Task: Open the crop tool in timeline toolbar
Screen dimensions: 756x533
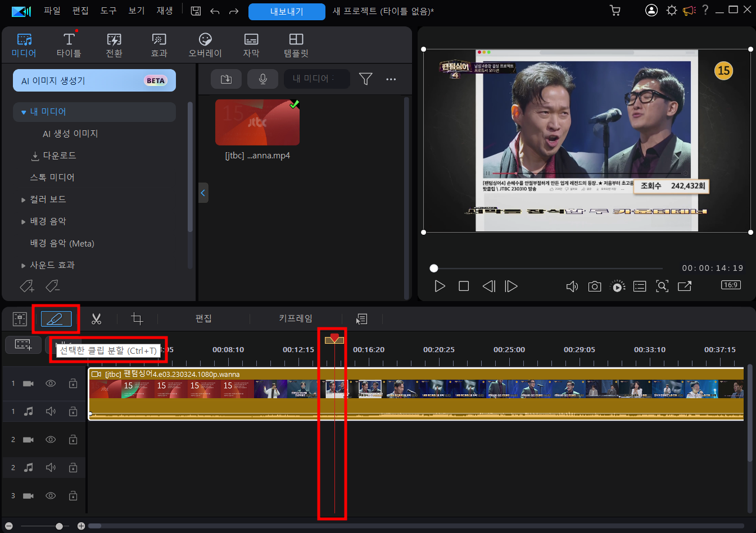Action: click(x=137, y=319)
